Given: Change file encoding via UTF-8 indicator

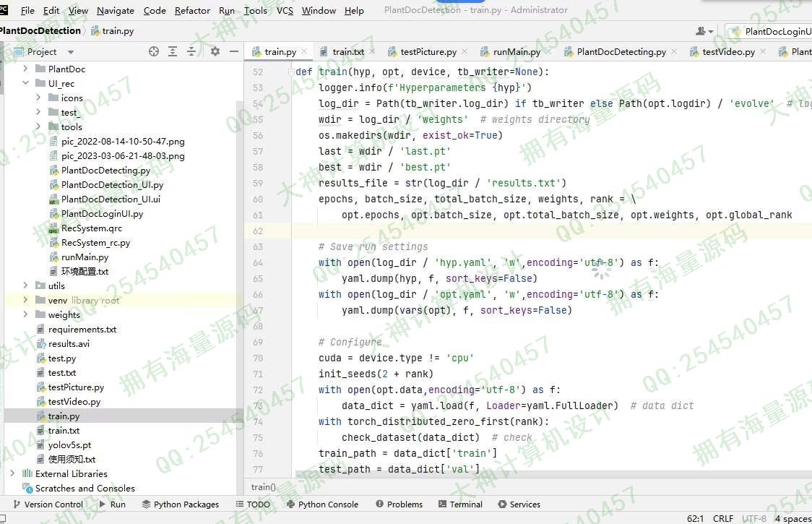Looking at the screenshot, I should 754,518.
